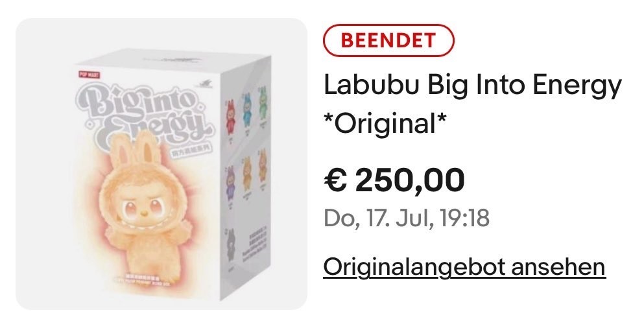644x330 pixels.
Task: Open the "Originalangebot ansehen" link
Action: (x=464, y=267)
